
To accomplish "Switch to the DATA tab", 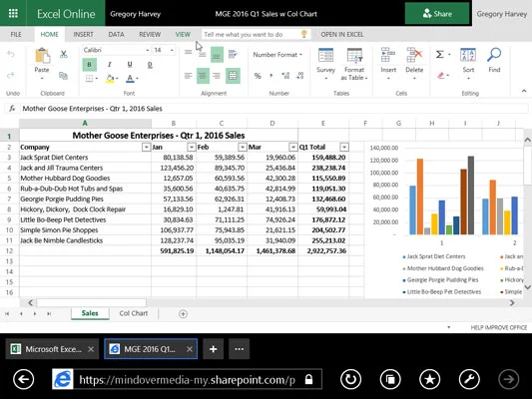I will 116,35.
